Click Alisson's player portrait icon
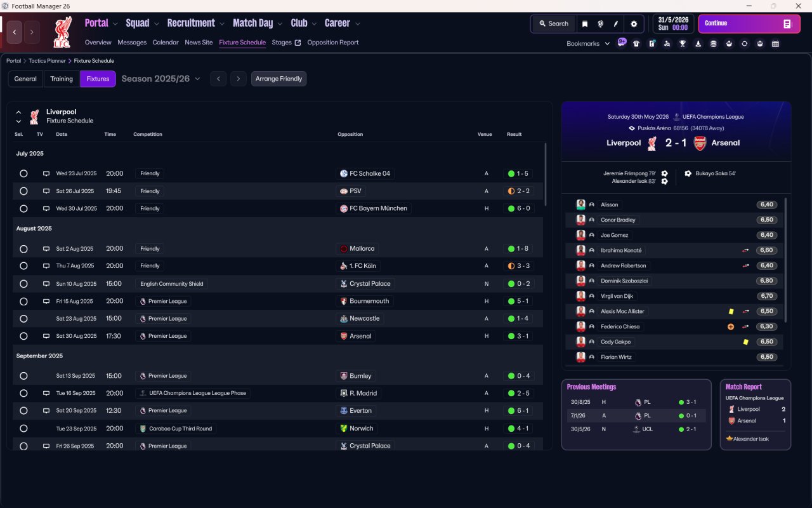 (580, 204)
